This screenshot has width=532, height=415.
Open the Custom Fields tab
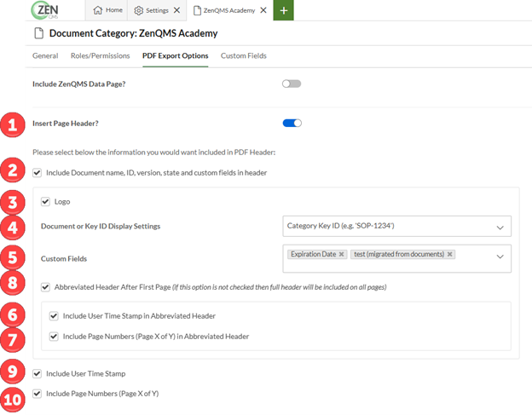click(x=244, y=55)
